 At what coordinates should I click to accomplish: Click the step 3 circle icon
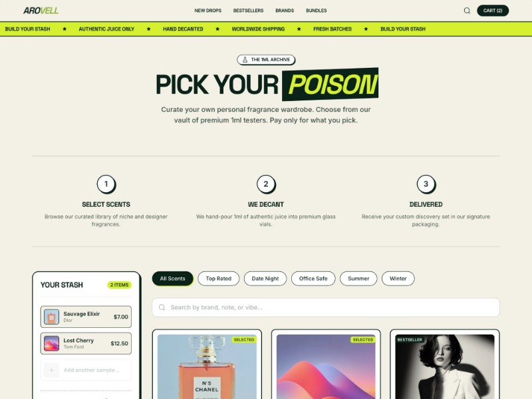426,184
